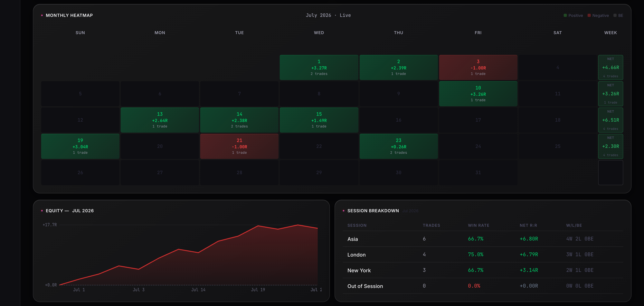Select July 3 losing day -1.00R
644x306 pixels.
click(478, 67)
